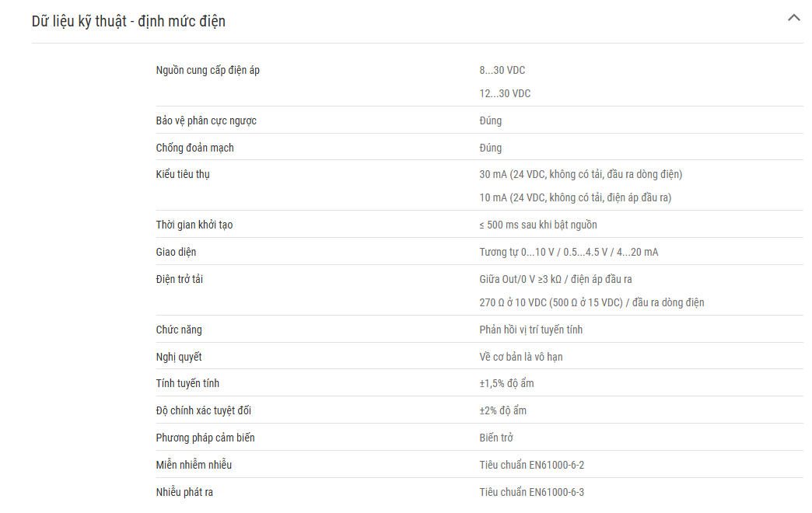The width and height of the screenshot is (812, 513).
Task: Click the '8...30 VDC' value
Action: point(502,71)
